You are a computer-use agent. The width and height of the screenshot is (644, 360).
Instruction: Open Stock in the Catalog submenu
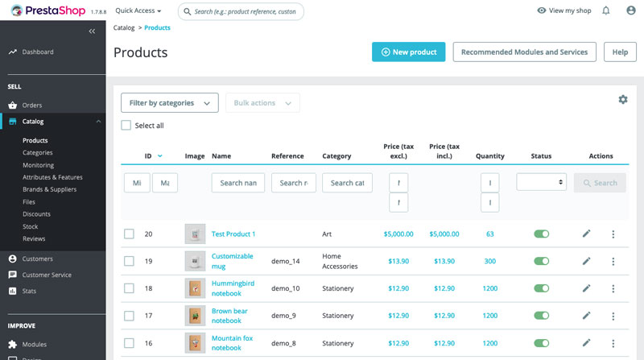pos(31,226)
